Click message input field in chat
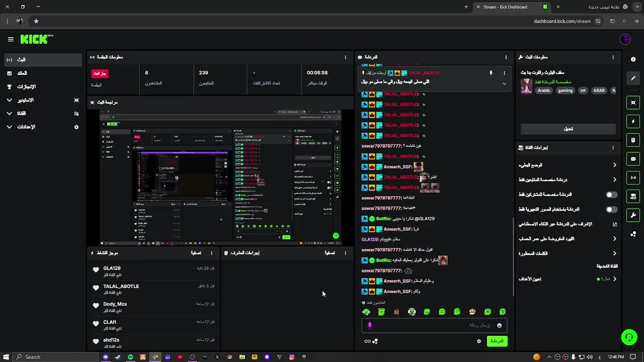This screenshot has width=644, height=362. (434, 325)
